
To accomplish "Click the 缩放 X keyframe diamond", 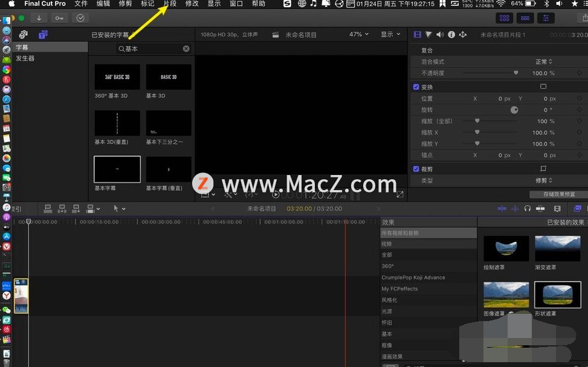I will click(580, 132).
